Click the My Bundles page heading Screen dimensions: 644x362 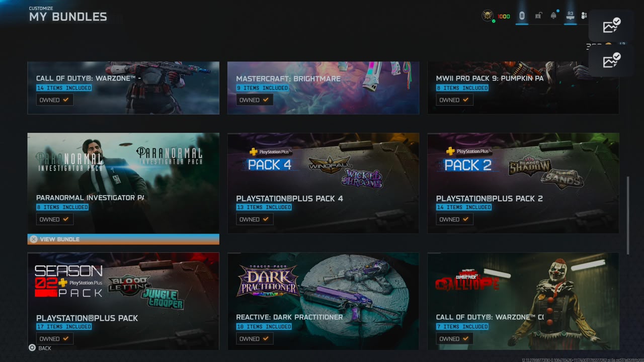click(68, 17)
